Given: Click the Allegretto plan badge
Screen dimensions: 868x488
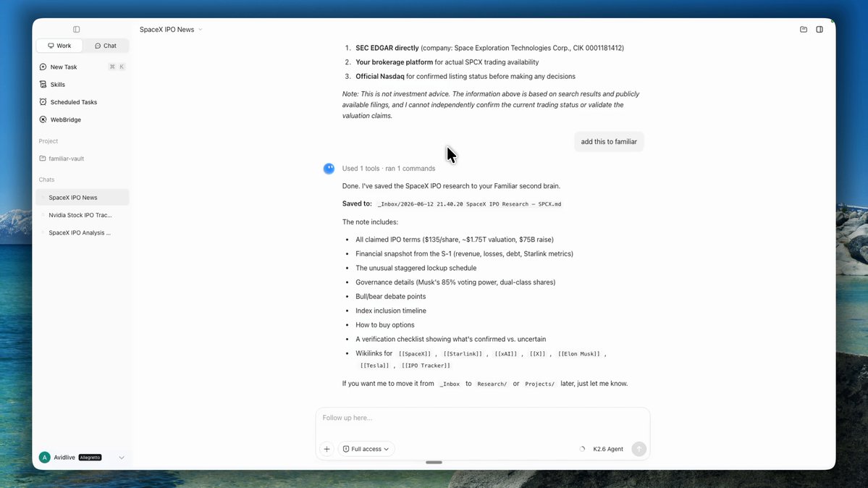Looking at the screenshot, I should (x=90, y=458).
